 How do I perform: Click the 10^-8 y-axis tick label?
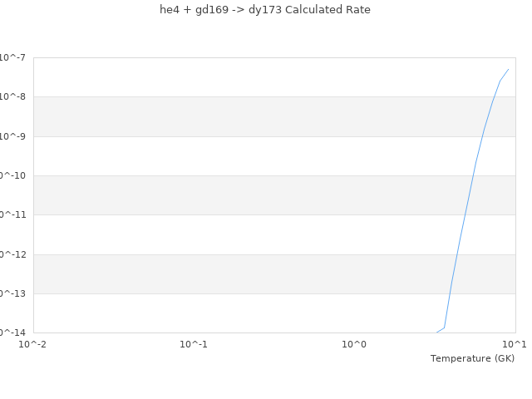coord(13,96)
